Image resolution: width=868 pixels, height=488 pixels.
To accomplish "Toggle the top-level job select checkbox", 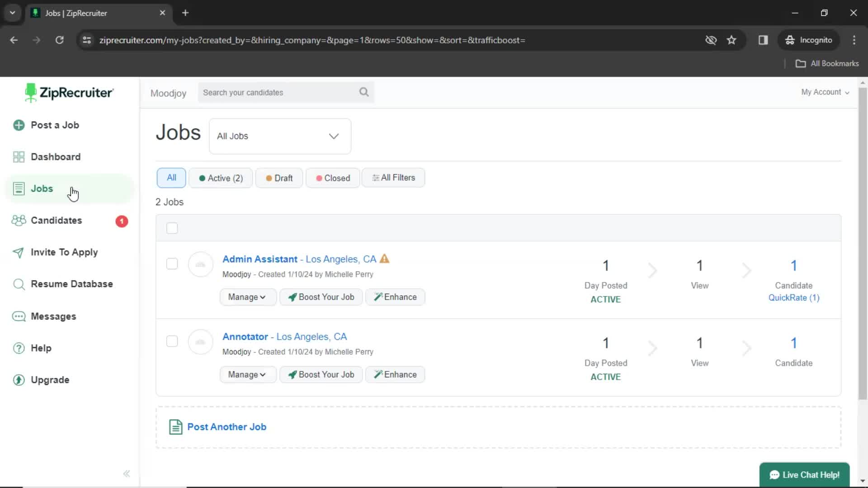I will (172, 228).
